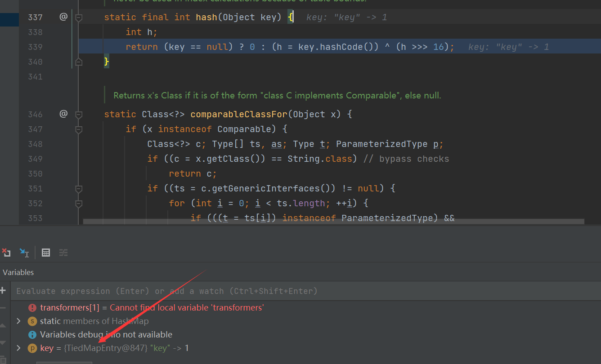Toggle fold marker for comparableClassFor at line 346
Screen dimensions: 601x364
click(79, 115)
